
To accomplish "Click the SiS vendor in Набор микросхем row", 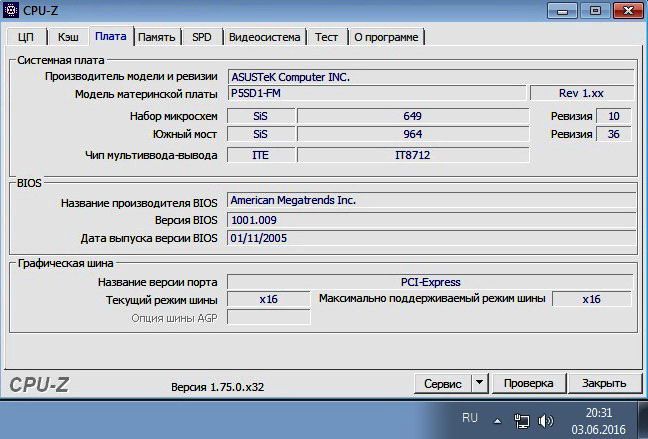I will tap(261, 116).
